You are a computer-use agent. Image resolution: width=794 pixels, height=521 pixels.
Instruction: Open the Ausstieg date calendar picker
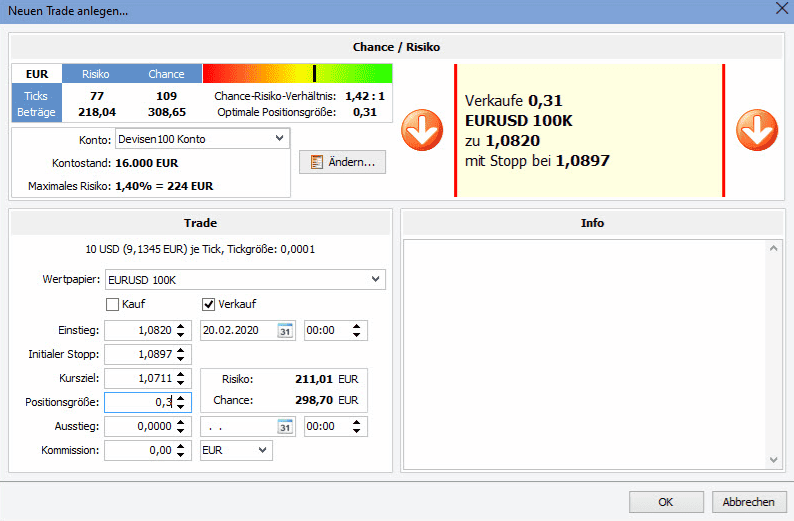click(x=285, y=427)
